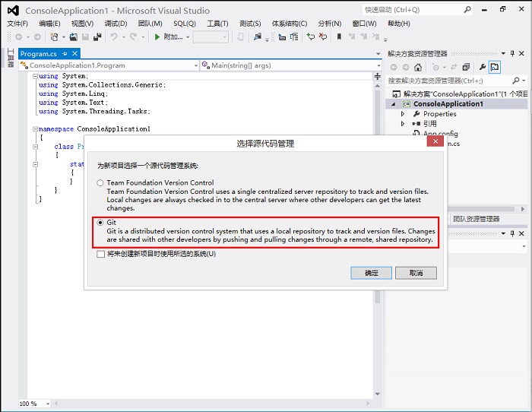Click the split editor handle above scrollbar
Image resolution: width=532 pixels, height=412 pixels.
click(x=377, y=76)
